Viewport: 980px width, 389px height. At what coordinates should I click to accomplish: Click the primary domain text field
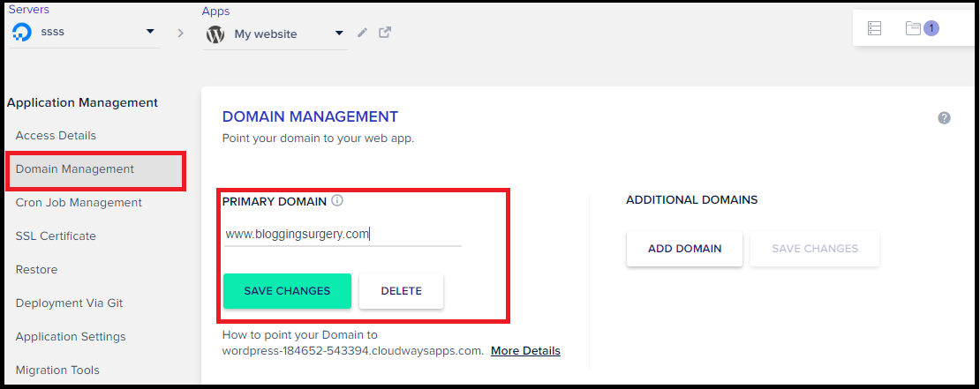pyautogui.click(x=342, y=235)
